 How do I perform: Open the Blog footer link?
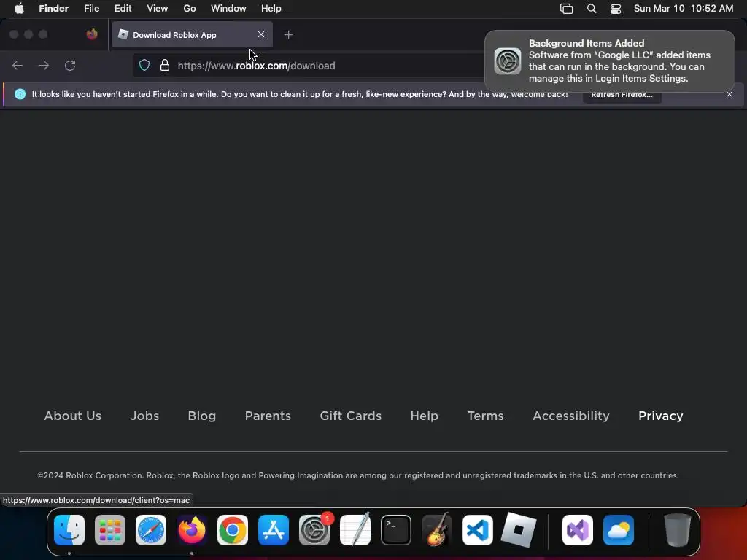[x=202, y=416]
